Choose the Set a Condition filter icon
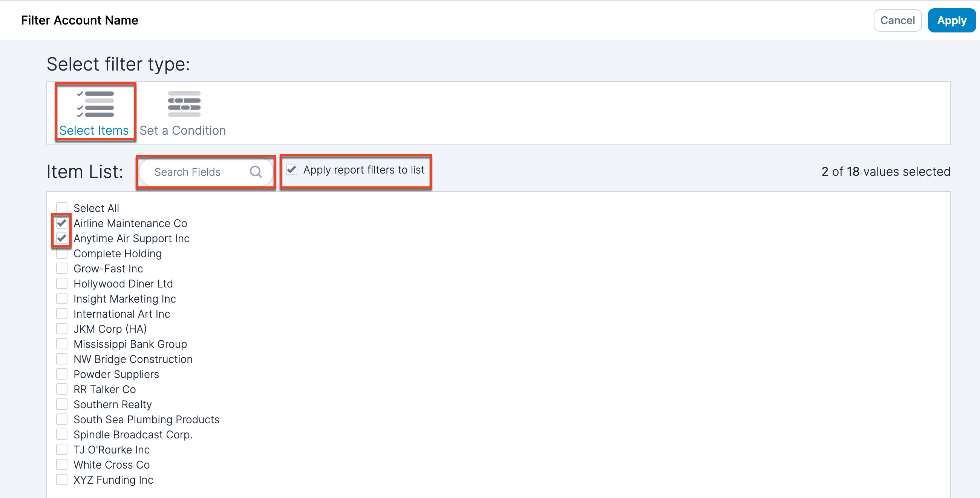Screen dimensions: 980x498 tap(184, 104)
